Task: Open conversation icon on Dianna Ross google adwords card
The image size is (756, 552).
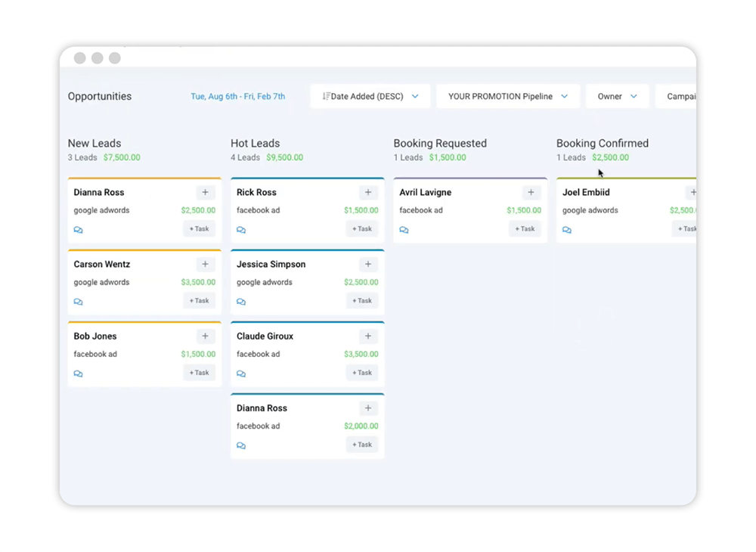Action: click(78, 230)
